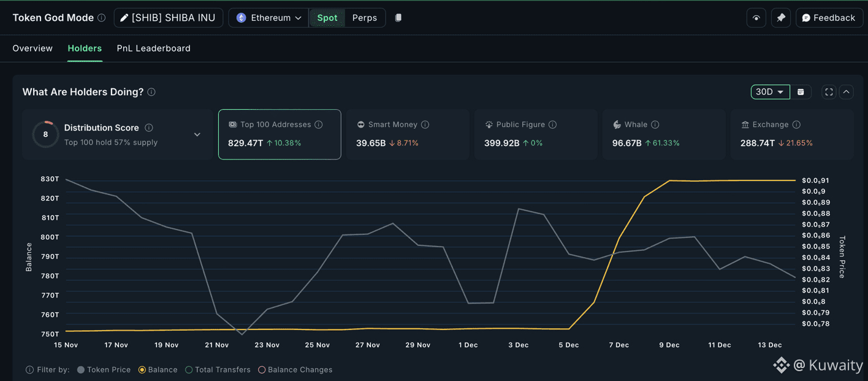Open the Ethereum chain dropdown
Screen dimensions: 868x381
(x=269, y=18)
